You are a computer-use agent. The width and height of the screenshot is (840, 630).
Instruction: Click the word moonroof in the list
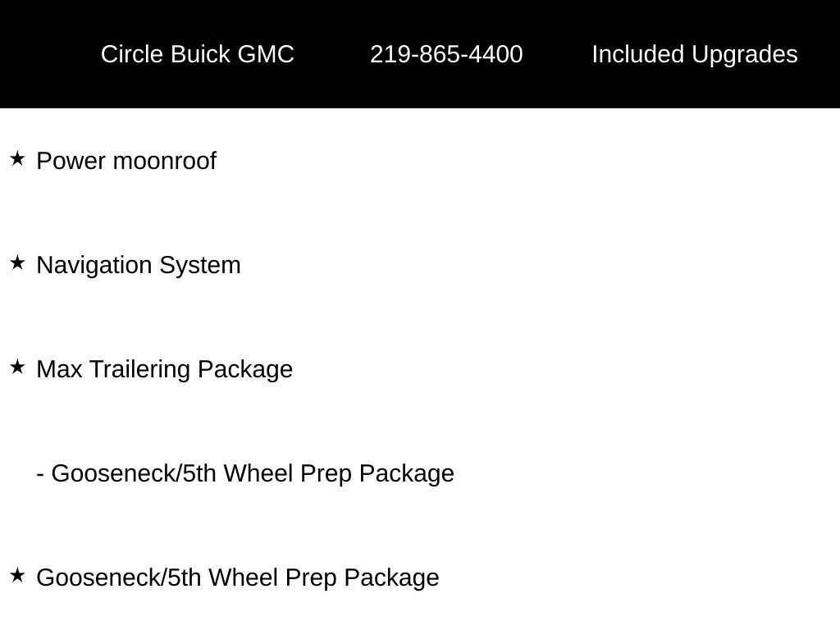(x=164, y=162)
